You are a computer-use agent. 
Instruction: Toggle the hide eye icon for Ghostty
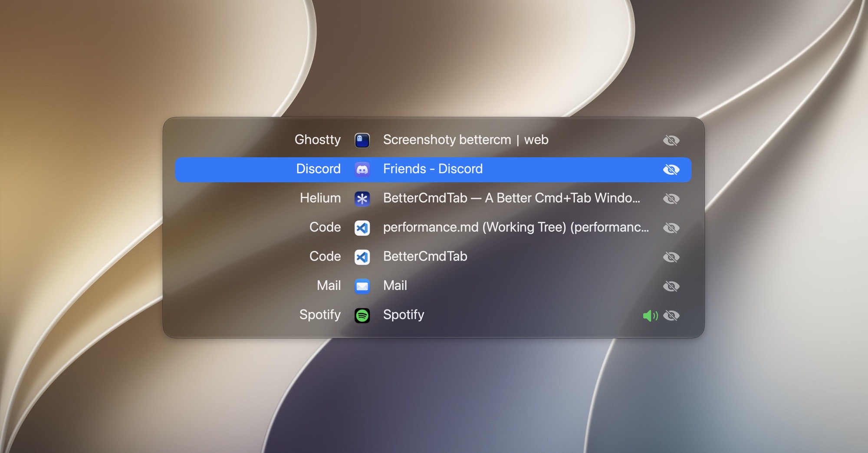pyautogui.click(x=671, y=140)
